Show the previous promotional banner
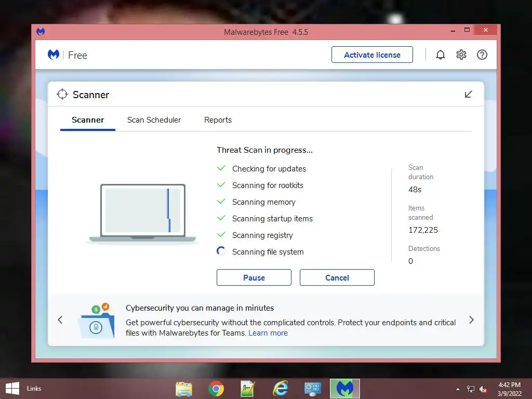Image resolution: width=532 pixels, height=399 pixels. point(60,320)
